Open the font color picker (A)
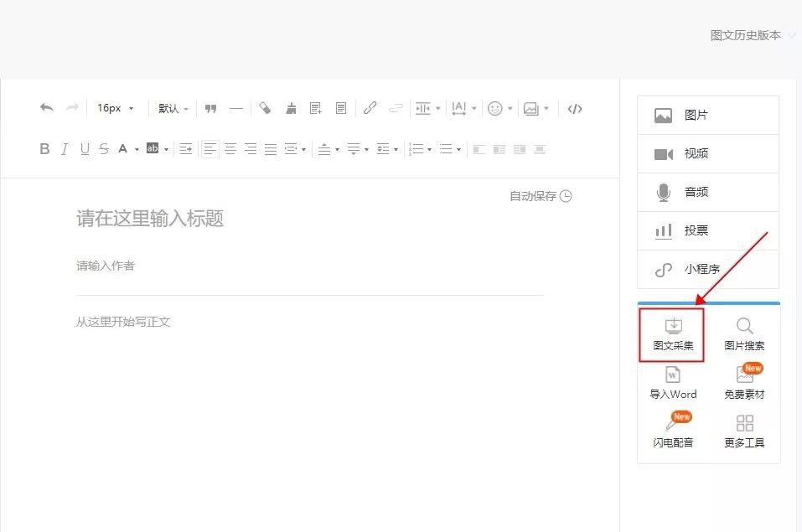802x532 pixels. (123, 149)
